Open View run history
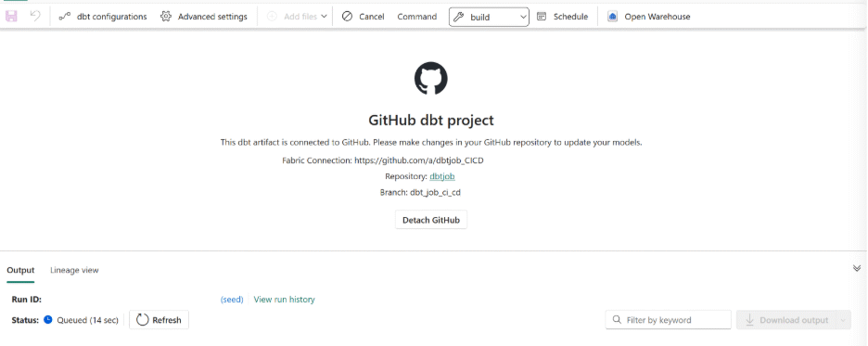The height and width of the screenshot is (346, 868). point(284,300)
